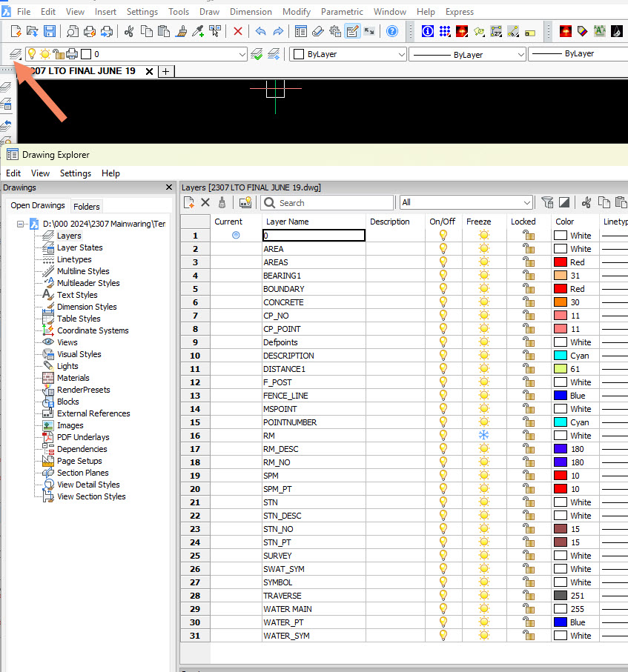Close the 2307 LTO FINAL JUNE 19 tab

tap(149, 72)
